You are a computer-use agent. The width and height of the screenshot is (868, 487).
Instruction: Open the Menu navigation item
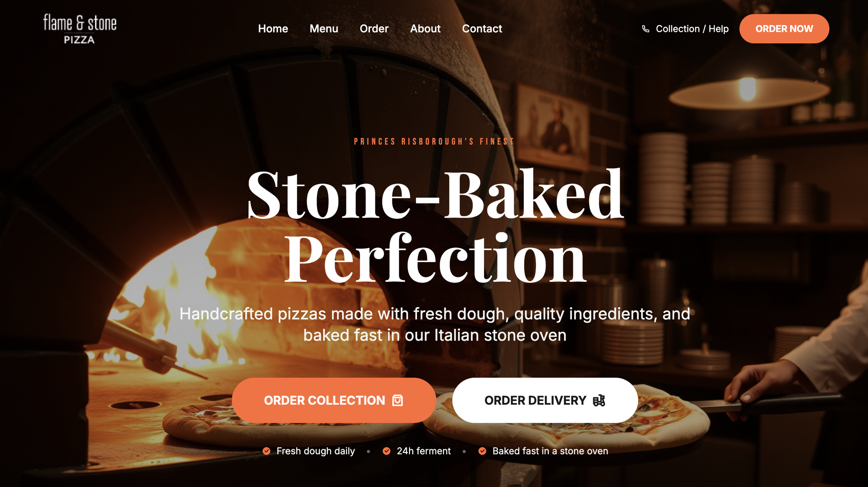pos(324,28)
